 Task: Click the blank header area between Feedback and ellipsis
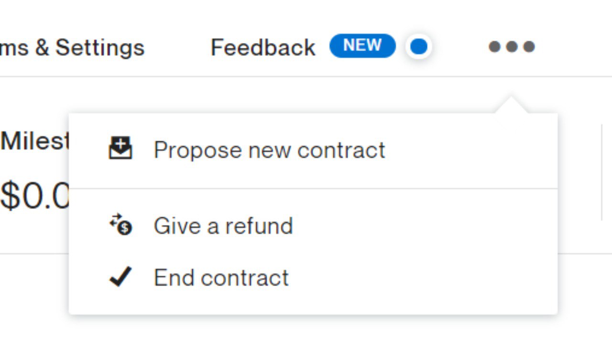460,47
